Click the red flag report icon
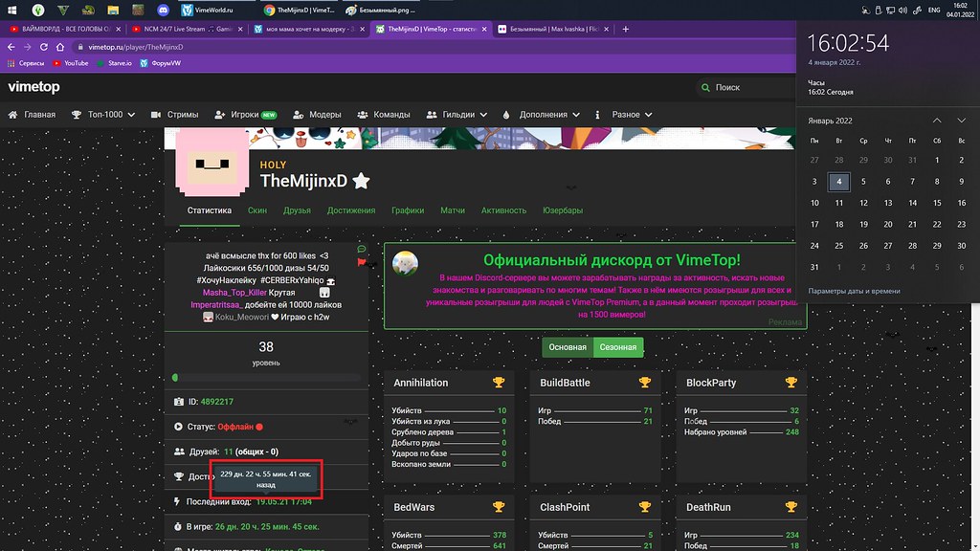The width and height of the screenshot is (980, 551). [x=362, y=261]
